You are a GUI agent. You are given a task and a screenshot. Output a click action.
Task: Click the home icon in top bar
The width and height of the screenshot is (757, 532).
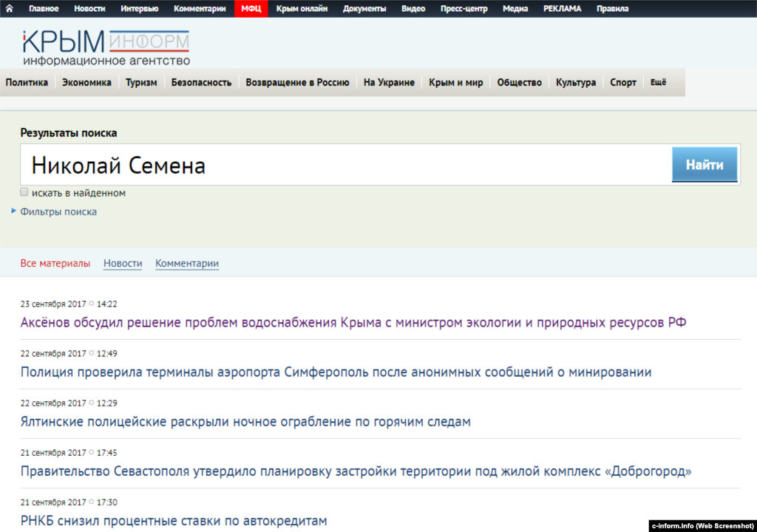(x=10, y=9)
